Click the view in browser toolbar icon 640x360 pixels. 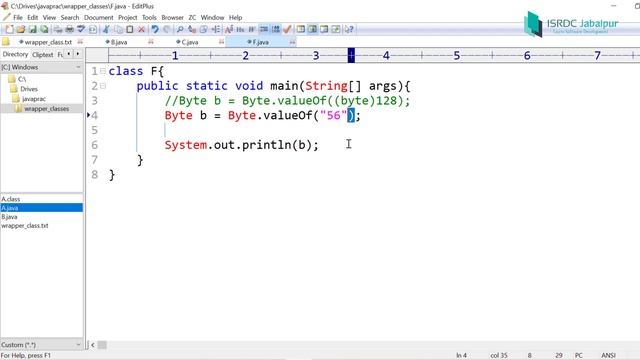pos(93,29)
